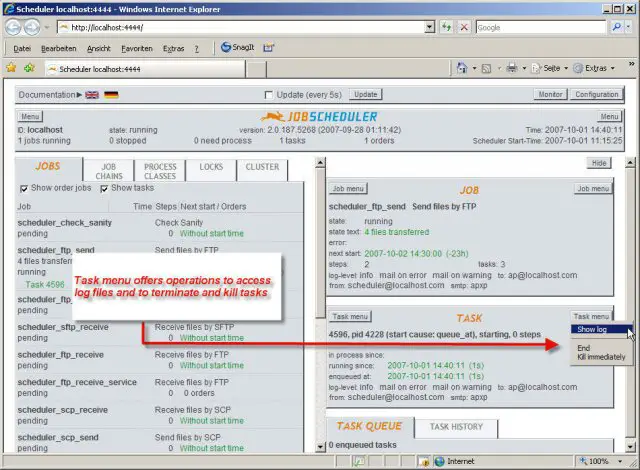Click the Favorites star icon
This screenshot has width=640, height=470.
pos(11,68)
